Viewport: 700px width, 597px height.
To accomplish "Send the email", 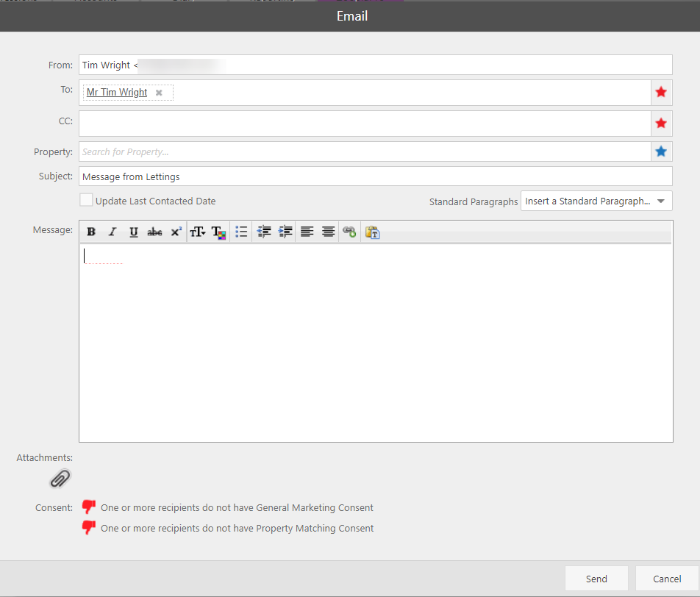I will point(596,579).
